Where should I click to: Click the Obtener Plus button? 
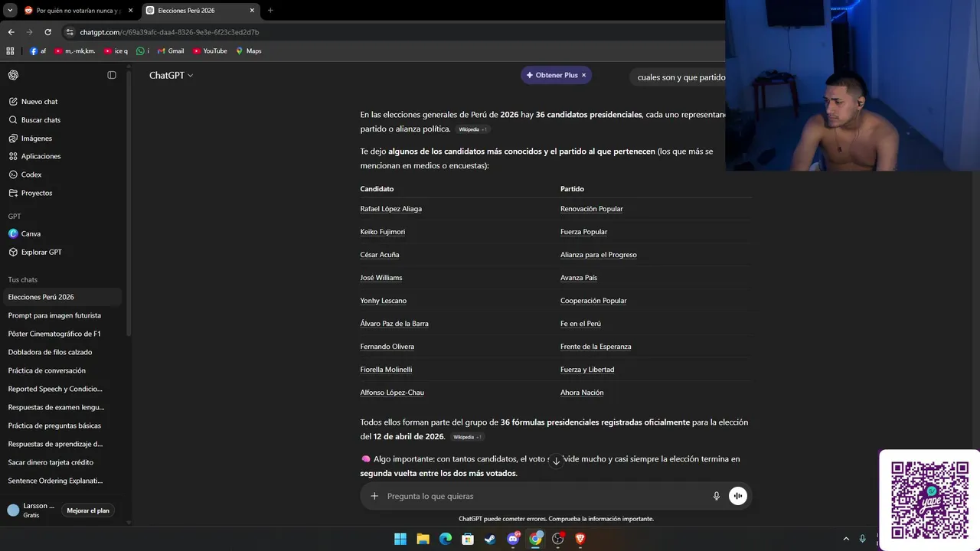pyautogui.click(x=551, y=75)
